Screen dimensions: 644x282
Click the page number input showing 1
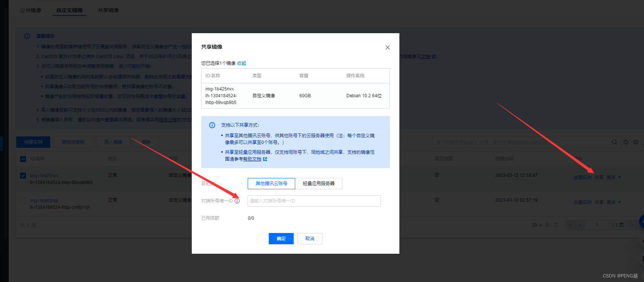(x=597, y=225)
